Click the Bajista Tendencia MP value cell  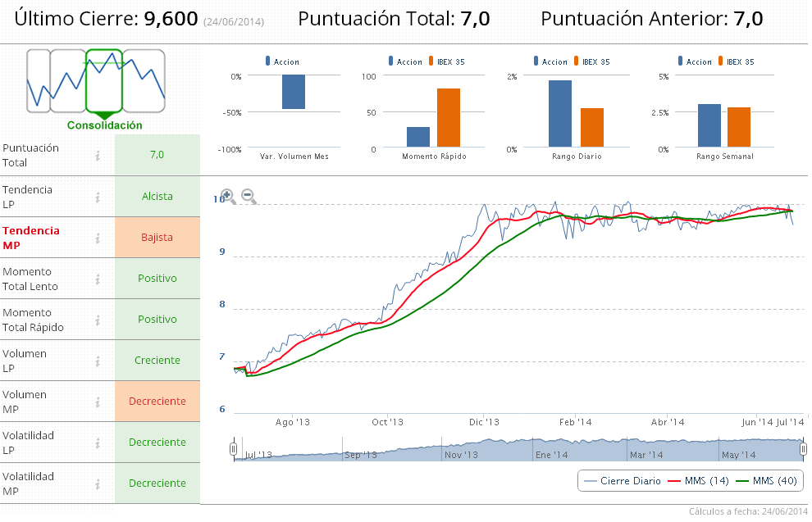pyautogui.click(x=157, y=238)
